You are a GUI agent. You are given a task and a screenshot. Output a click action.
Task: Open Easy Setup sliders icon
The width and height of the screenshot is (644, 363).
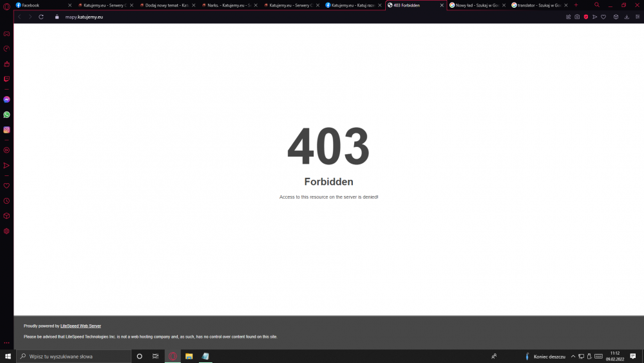638,17
